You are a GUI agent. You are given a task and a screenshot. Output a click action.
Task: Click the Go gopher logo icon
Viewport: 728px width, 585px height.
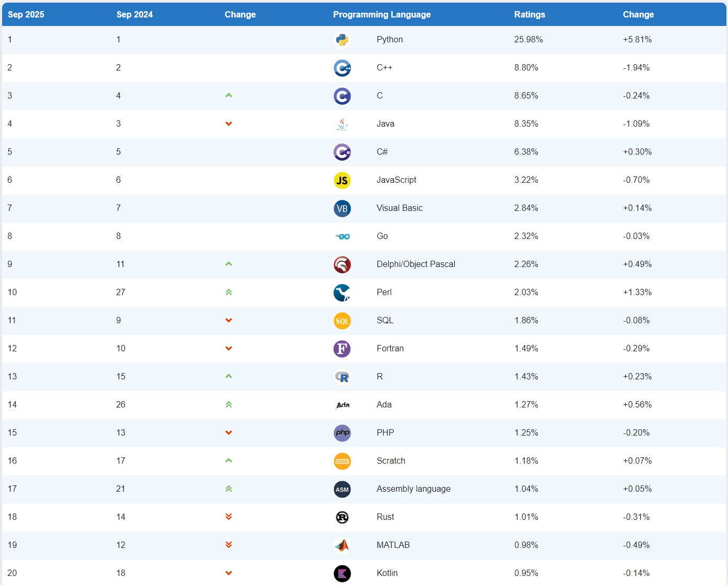point(342,236)
